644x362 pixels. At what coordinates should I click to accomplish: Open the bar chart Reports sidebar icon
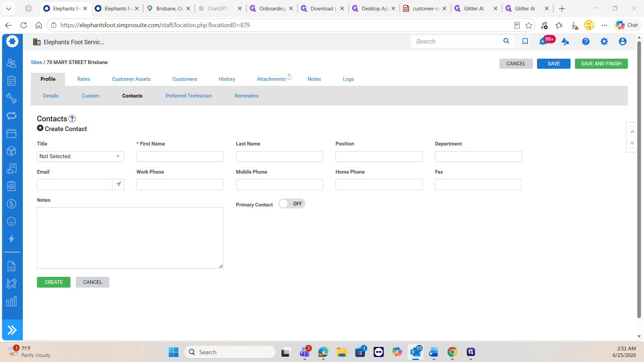click(x=11, y=302)
